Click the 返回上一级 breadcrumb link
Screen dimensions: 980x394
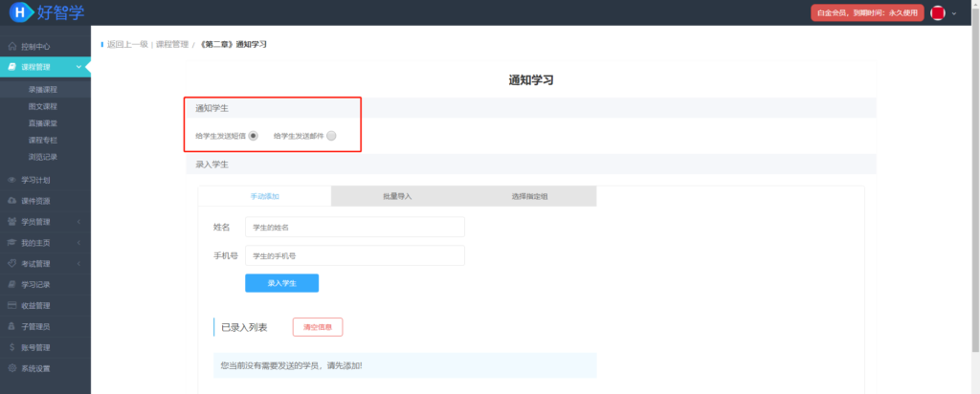click(127, 44)
